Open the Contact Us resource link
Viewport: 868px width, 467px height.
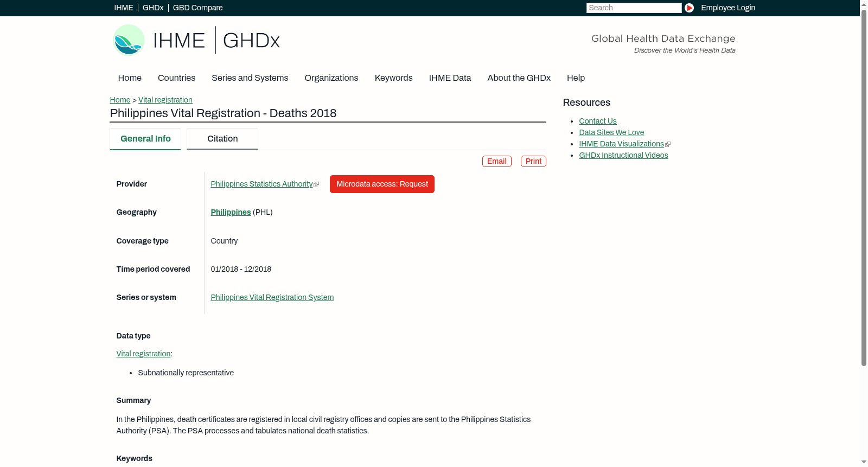598,121
